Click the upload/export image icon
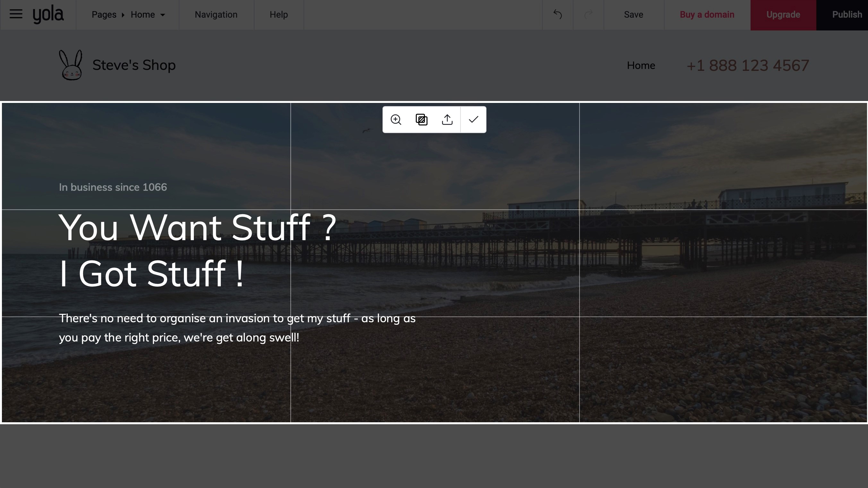 pyautogui.click(x=447, y=119)
